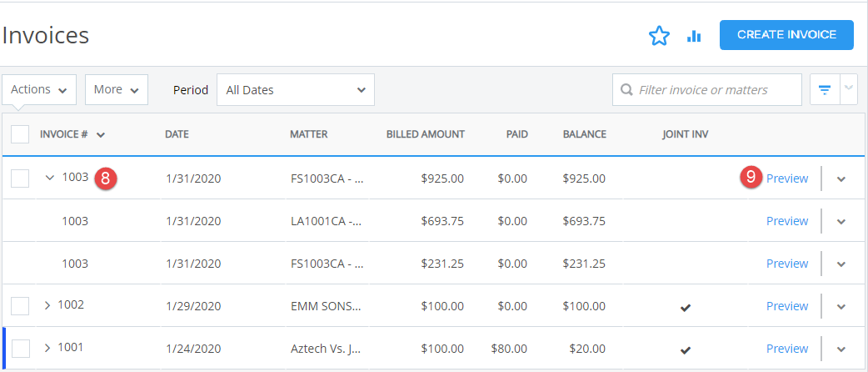Image resolution: width=868 pixels, height=372 pixels.
Task: Click the $80.00 paid amount
Action: coord(509,349)
